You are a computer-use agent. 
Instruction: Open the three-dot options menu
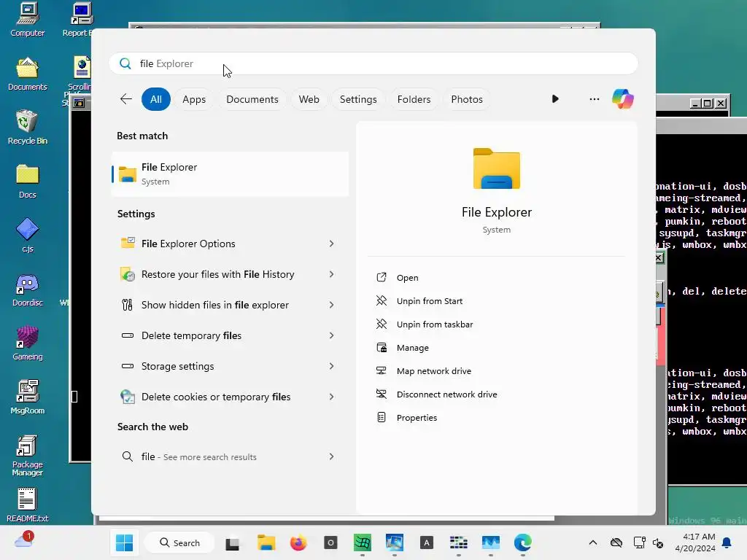[x=594, y=99]
